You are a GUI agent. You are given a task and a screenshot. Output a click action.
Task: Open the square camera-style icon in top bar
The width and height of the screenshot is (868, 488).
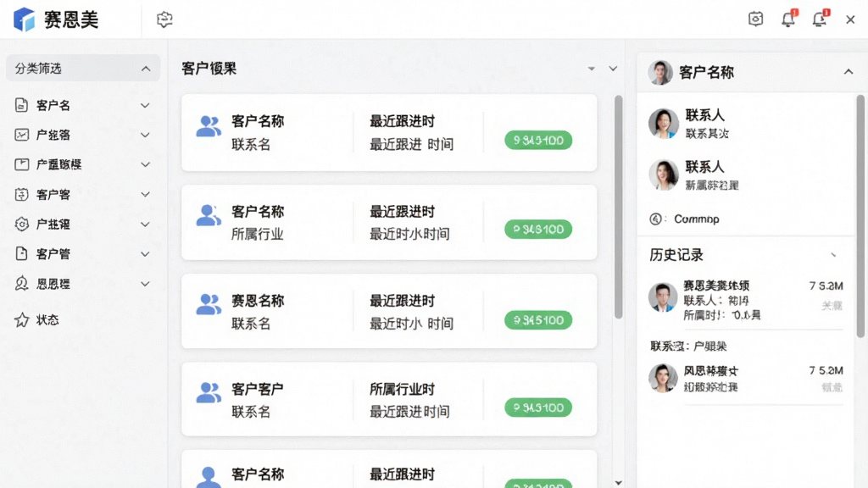click(755, 19)
